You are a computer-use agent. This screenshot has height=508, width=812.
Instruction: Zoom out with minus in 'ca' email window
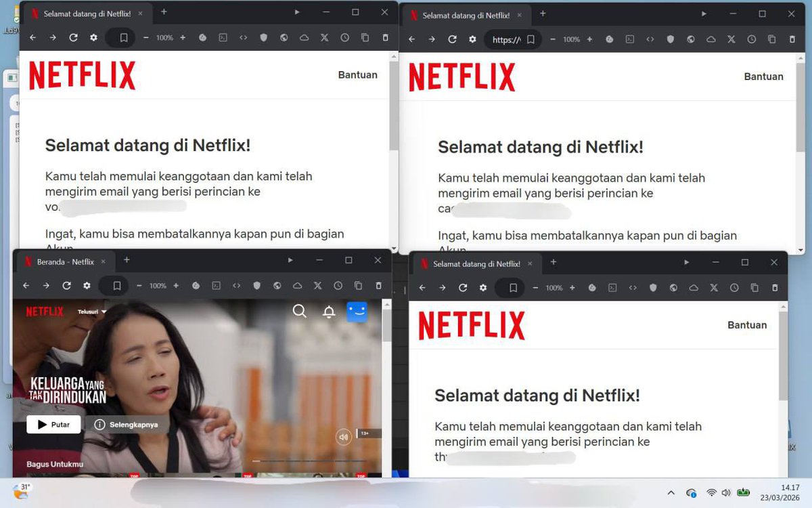(552, 39)
